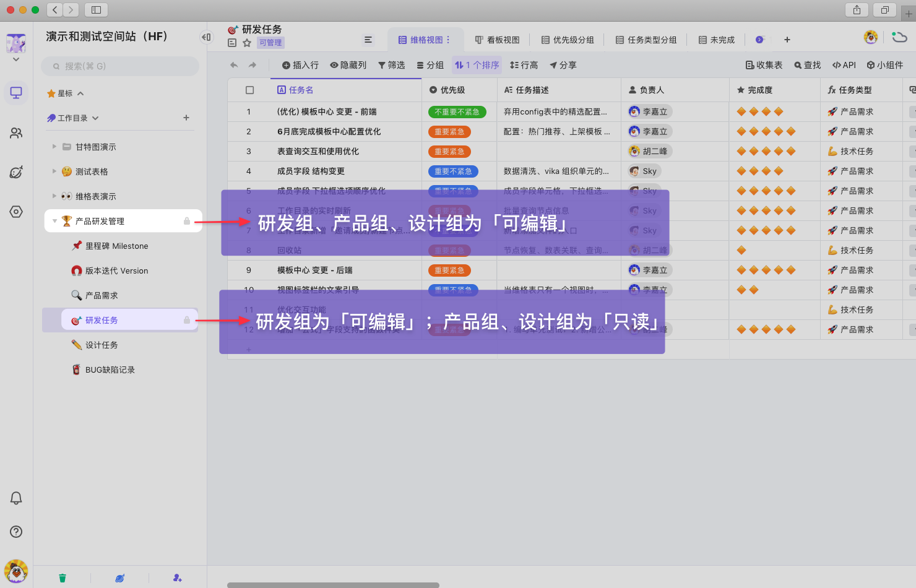Click the browser back arrow in title bar

[x=54, y=10]
